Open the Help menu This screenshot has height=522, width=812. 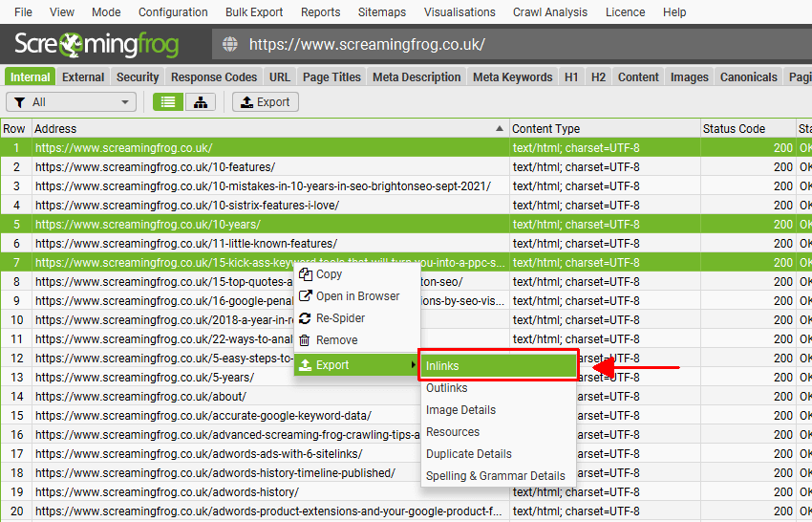click(x=674, y=11)
